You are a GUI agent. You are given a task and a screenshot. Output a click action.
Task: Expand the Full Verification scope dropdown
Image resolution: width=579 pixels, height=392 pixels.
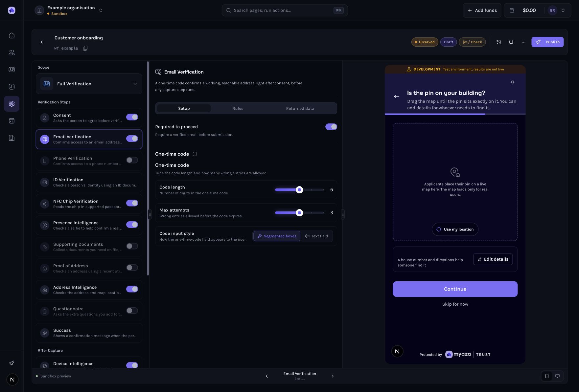(89, 84)
